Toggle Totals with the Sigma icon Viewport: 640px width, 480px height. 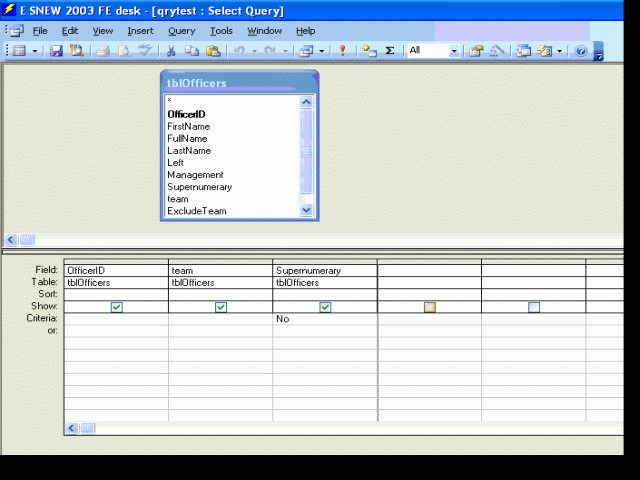390,51
